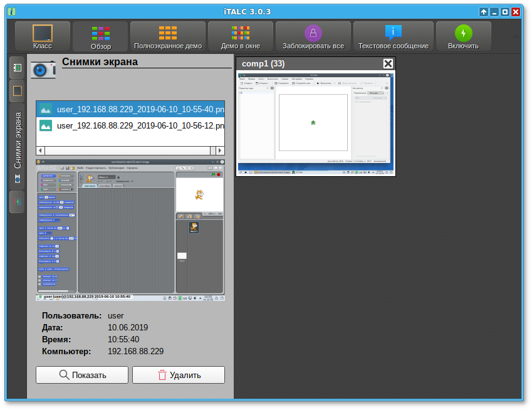Click the Scratch screenshot preview image
The image size is (532, 410).
click(x=130, y=230)
